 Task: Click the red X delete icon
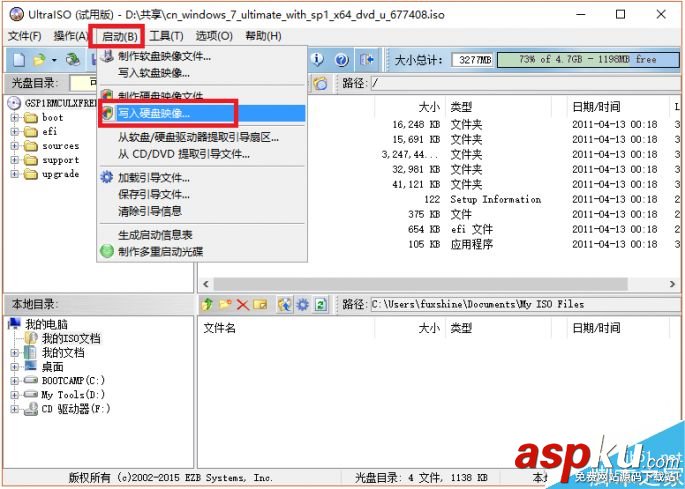243,304
